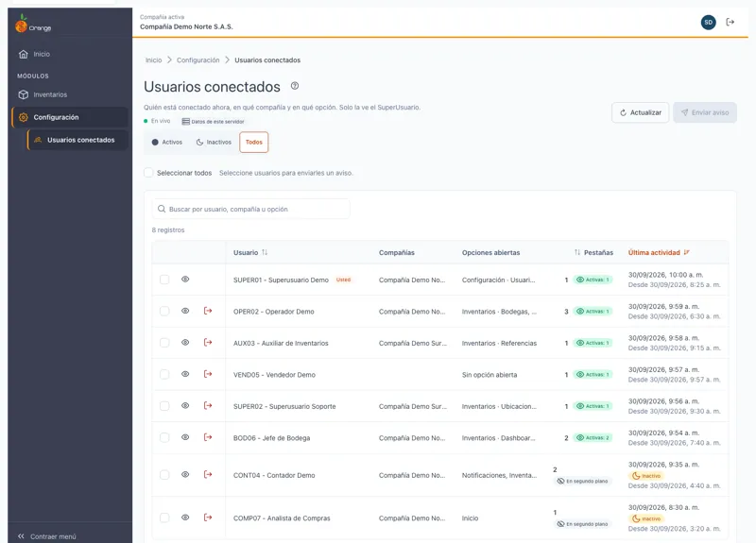Sort by Usuario column header
This screenshot has width=756, height=543.
[x=250, y=252]
